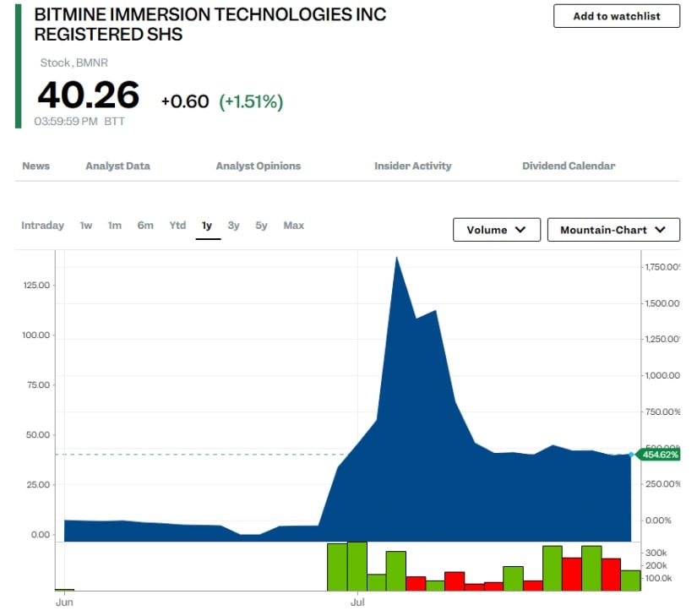Viewport: 697px width, 616px height.
Task: Switch to the Intraday chart view
Action: point(42,226)
